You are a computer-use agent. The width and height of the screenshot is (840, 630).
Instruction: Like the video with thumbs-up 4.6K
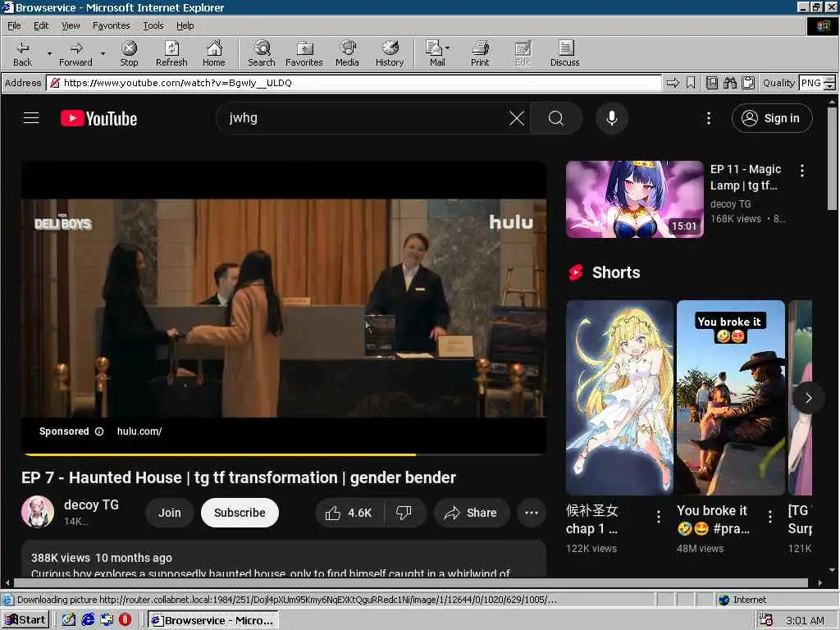[x=349, y=513]
